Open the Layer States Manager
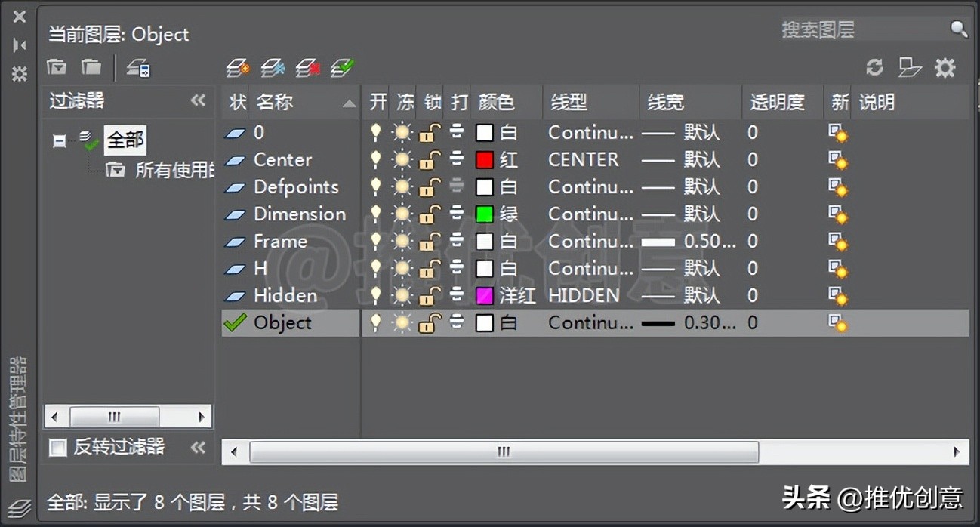This screenshot has width=980, height=527. coord(138,67)
